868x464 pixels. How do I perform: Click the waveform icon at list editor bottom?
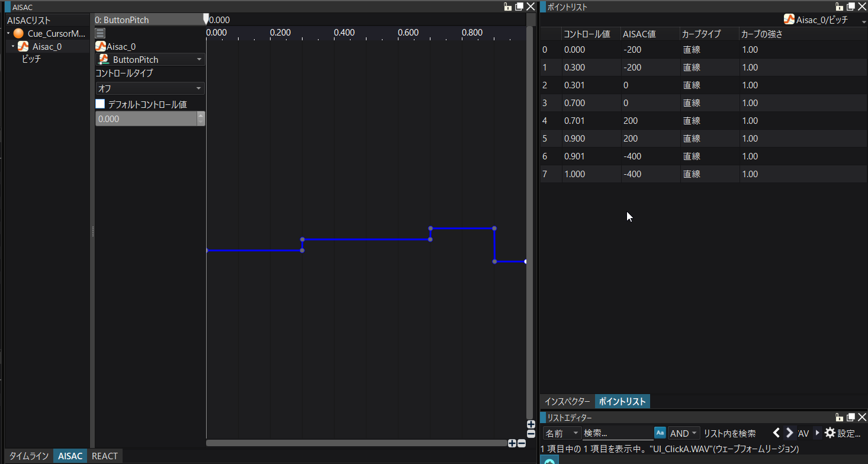(x=549, y=460)
